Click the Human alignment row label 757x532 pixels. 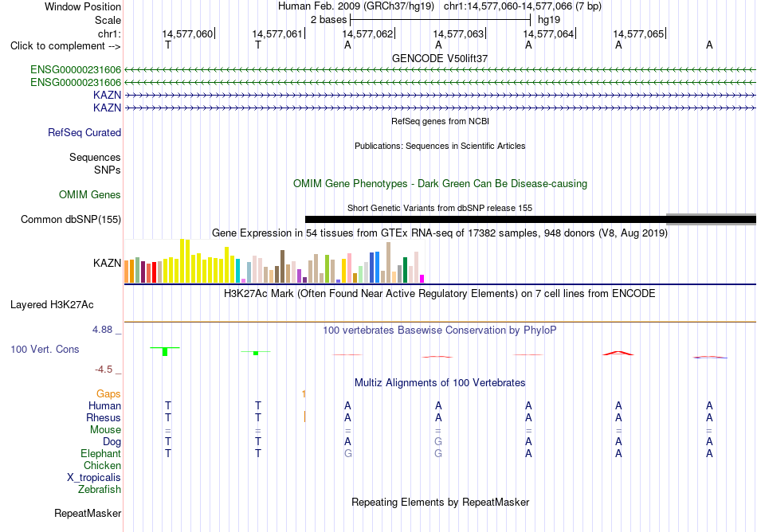tap(104, 406)
